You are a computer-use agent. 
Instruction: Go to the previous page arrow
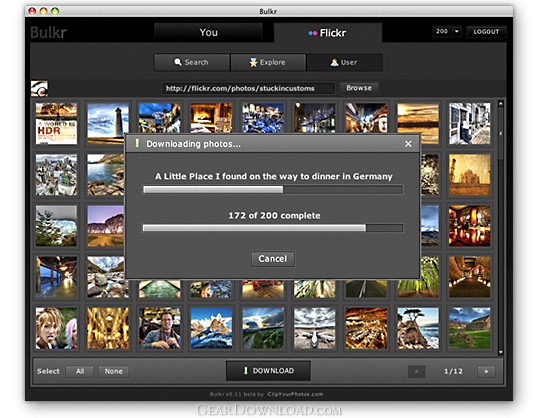pos(417,371)
